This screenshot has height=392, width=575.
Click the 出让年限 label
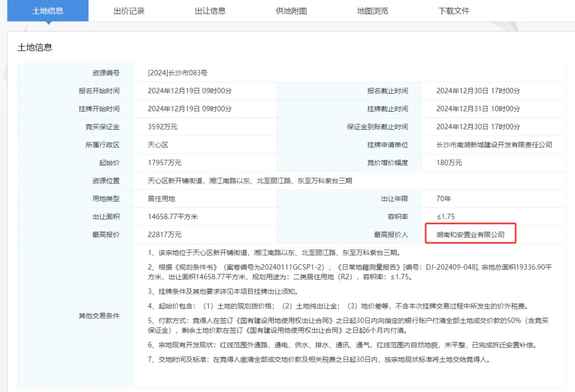pos(395,198)
